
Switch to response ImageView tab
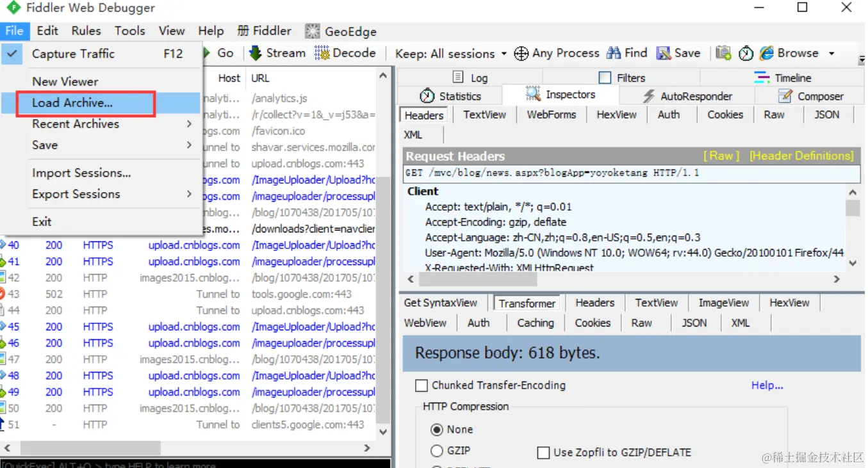tap(723, 303)
